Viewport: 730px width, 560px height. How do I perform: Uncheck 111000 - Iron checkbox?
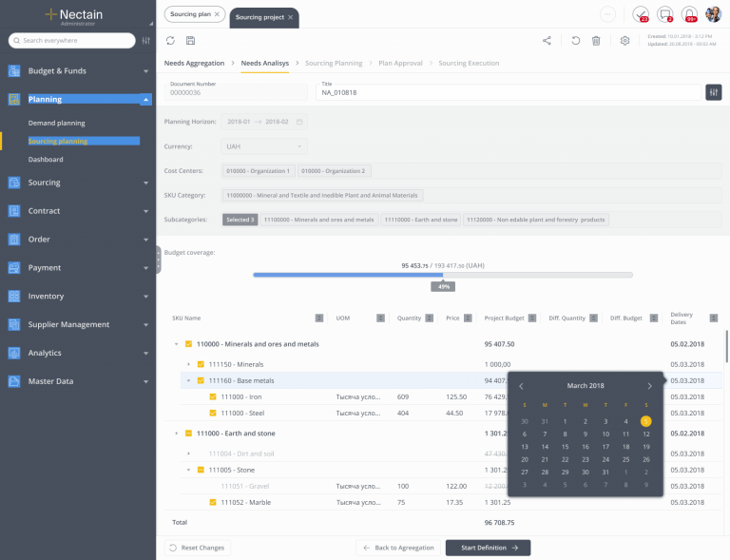pyautogui.click(x=213, y=397)
